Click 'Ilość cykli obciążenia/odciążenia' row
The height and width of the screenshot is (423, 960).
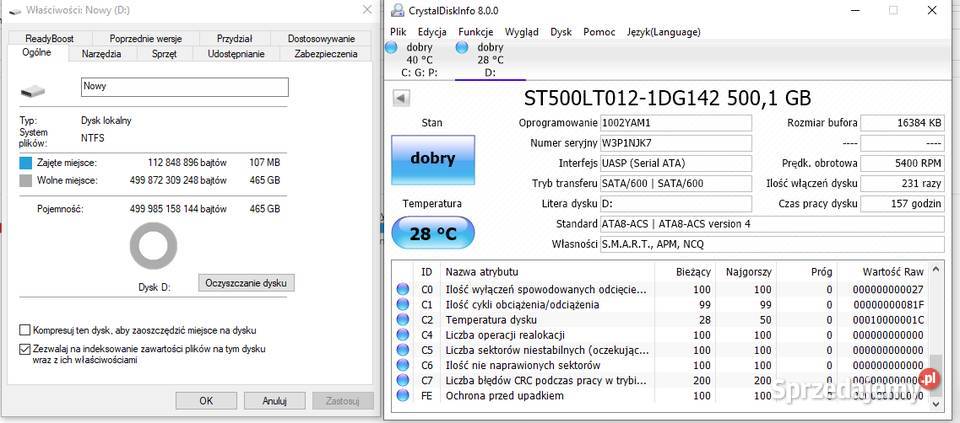pyautogui.click(x=661, y=304)
